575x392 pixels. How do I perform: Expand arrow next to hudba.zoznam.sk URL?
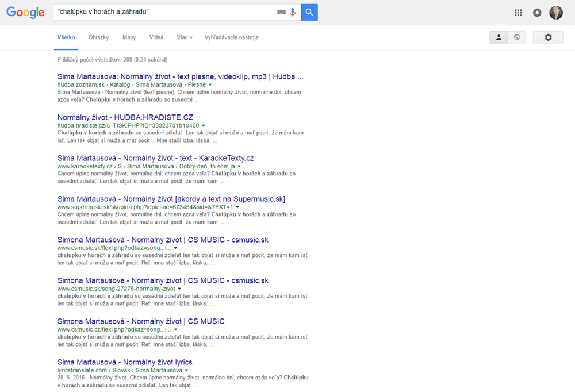pyautogui.click(x=210, y=85)
